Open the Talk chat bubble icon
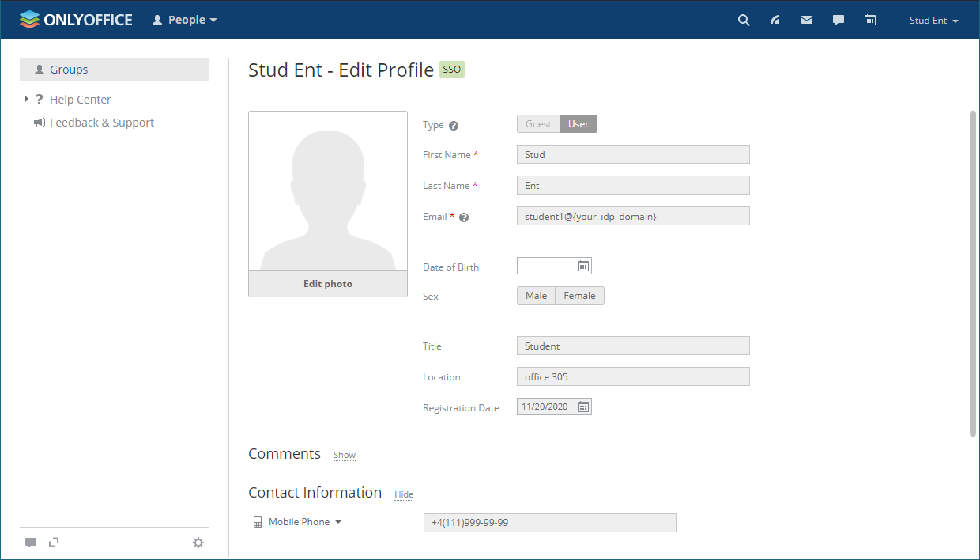980x560 pixels. click(839, 20)
